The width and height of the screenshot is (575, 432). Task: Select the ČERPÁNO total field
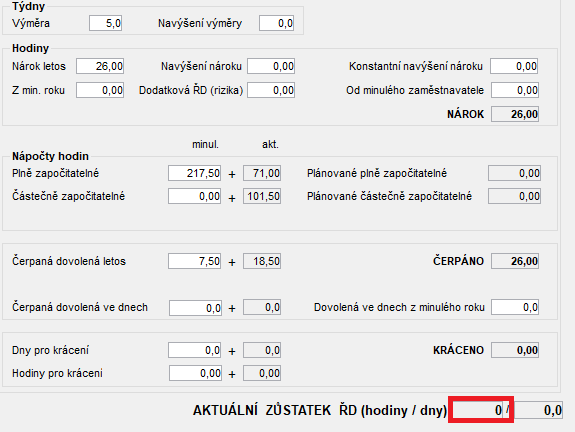(515, 261)
